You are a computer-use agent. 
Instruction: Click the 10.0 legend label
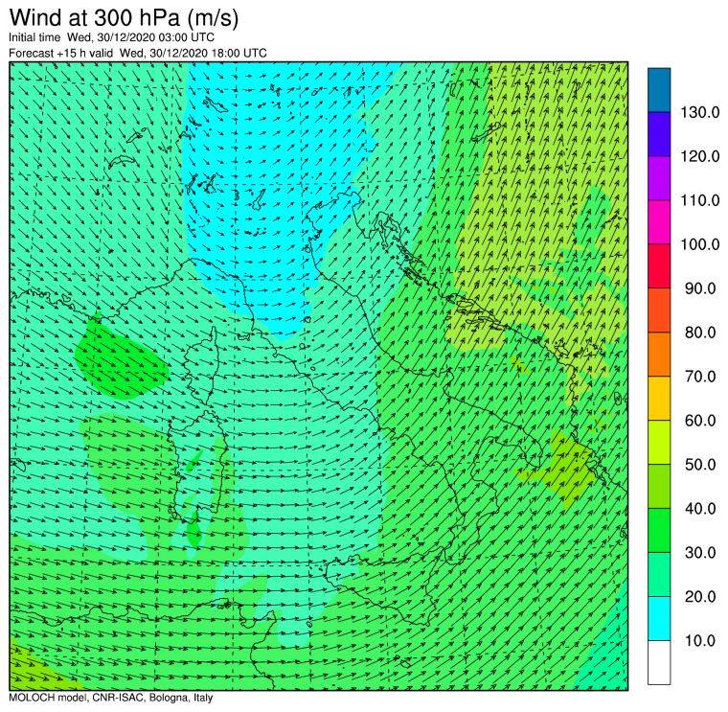point(700,640)
